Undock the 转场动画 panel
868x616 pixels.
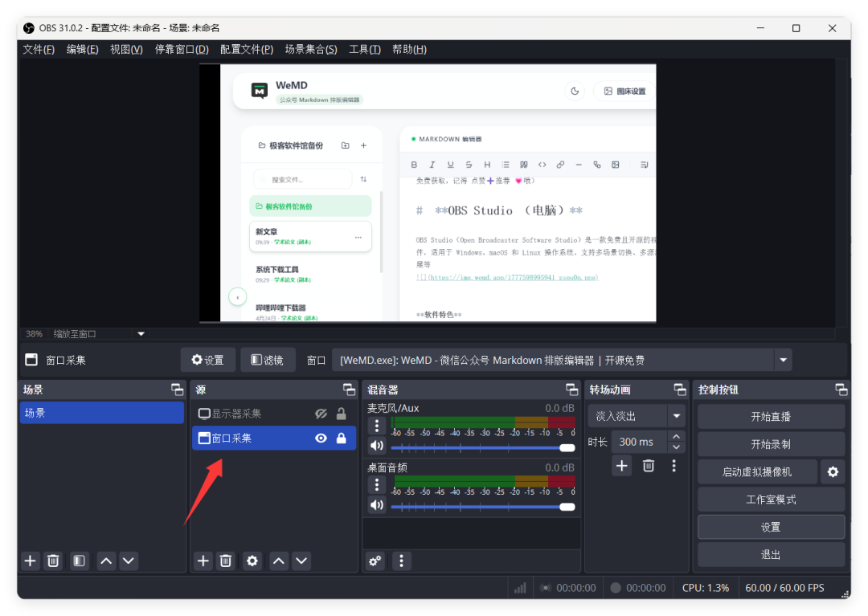[x=680, y=390]
